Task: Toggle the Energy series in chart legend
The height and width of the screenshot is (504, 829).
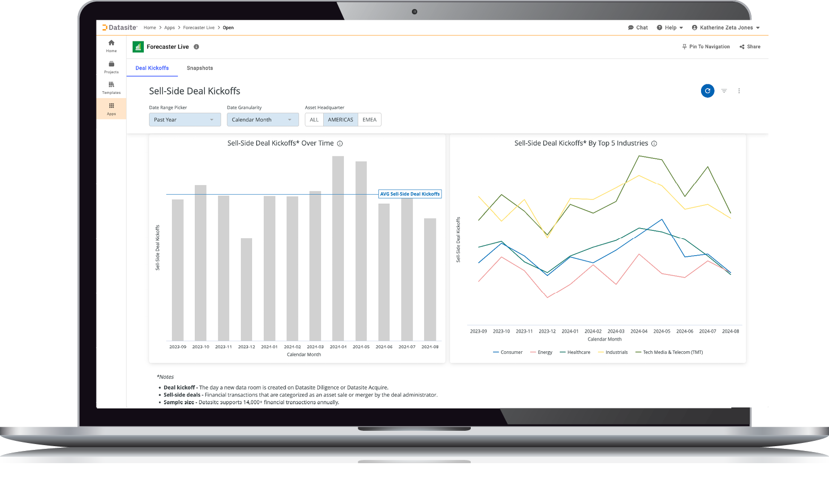Action: 541,352
